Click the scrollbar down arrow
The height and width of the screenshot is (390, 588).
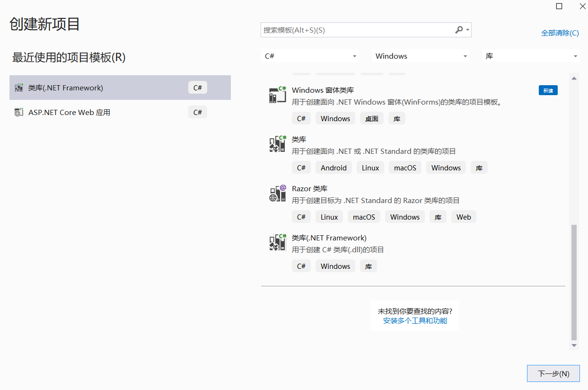(574, 346)
